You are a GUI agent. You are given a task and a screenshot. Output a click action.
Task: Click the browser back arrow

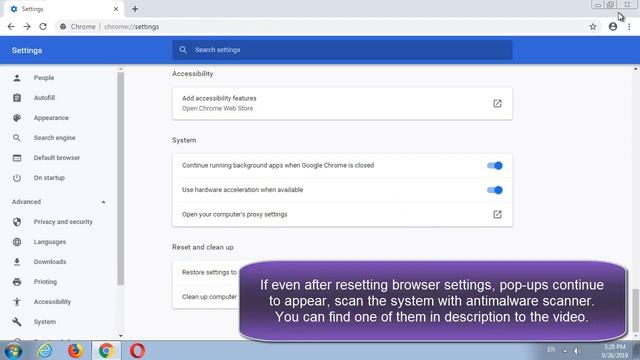click(11, 27)
